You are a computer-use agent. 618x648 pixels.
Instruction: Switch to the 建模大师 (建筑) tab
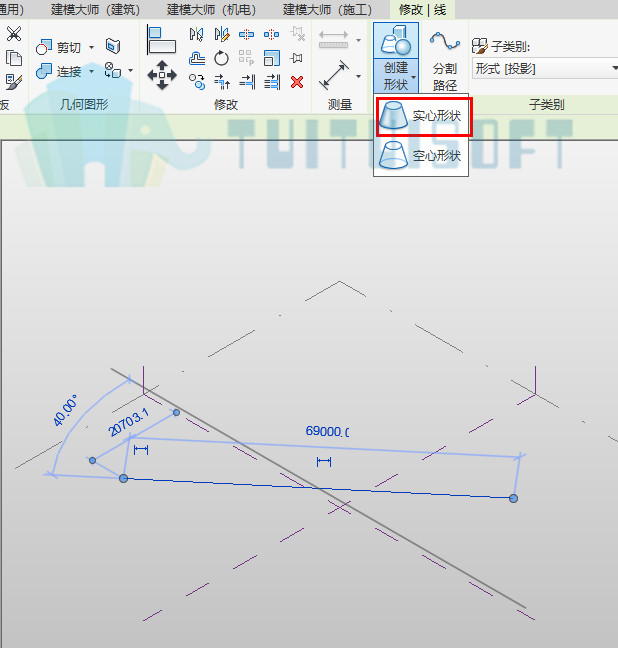95,10
